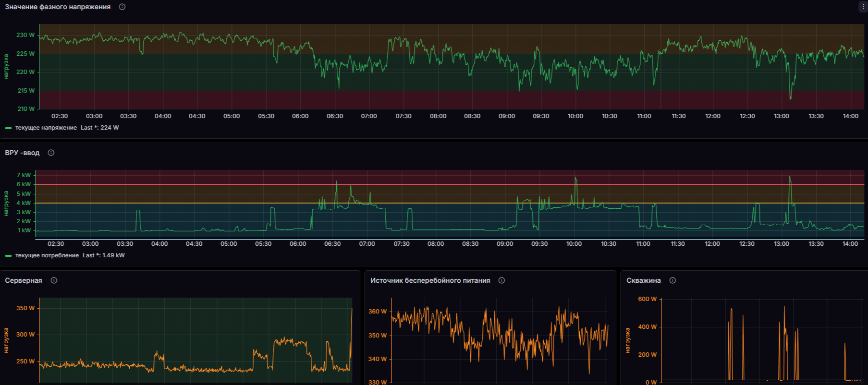This screenshot has height=385, width=868.
Task: Click Источник бесперебойного питания panel title
Action: click(x=430, y=280)
